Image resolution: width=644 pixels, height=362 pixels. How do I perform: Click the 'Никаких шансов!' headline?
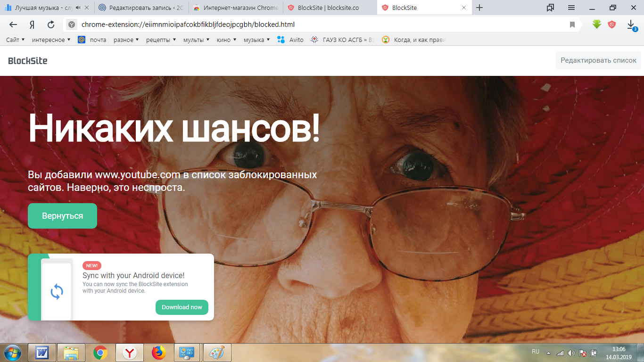[x=174, y=128]
